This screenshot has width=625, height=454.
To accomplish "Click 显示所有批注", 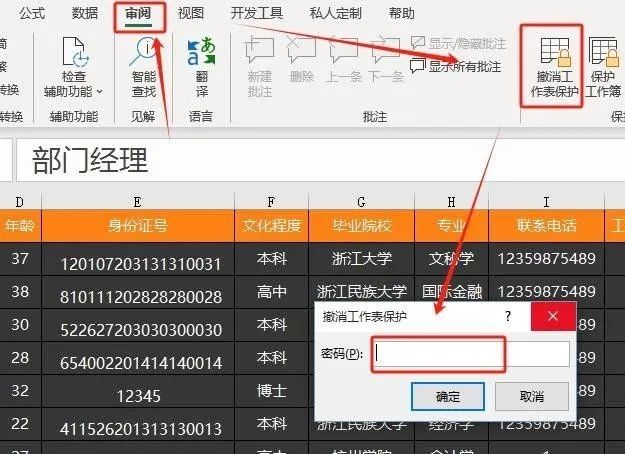I will [456, 66].
